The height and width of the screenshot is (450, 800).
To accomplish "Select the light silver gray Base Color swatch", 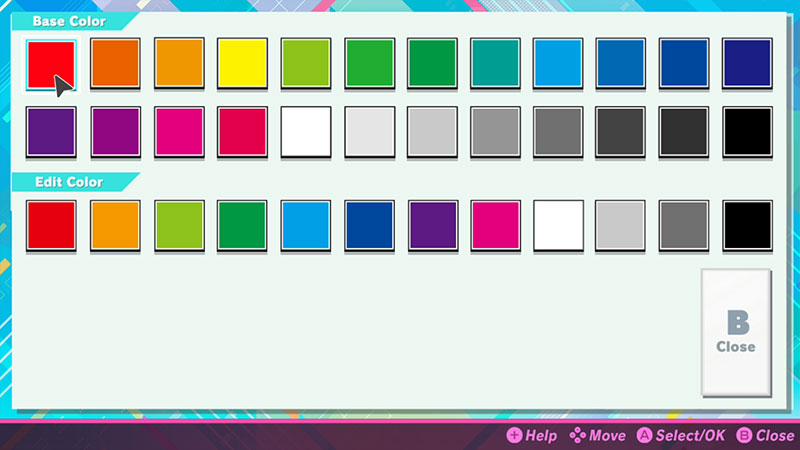I will [432, 132].
